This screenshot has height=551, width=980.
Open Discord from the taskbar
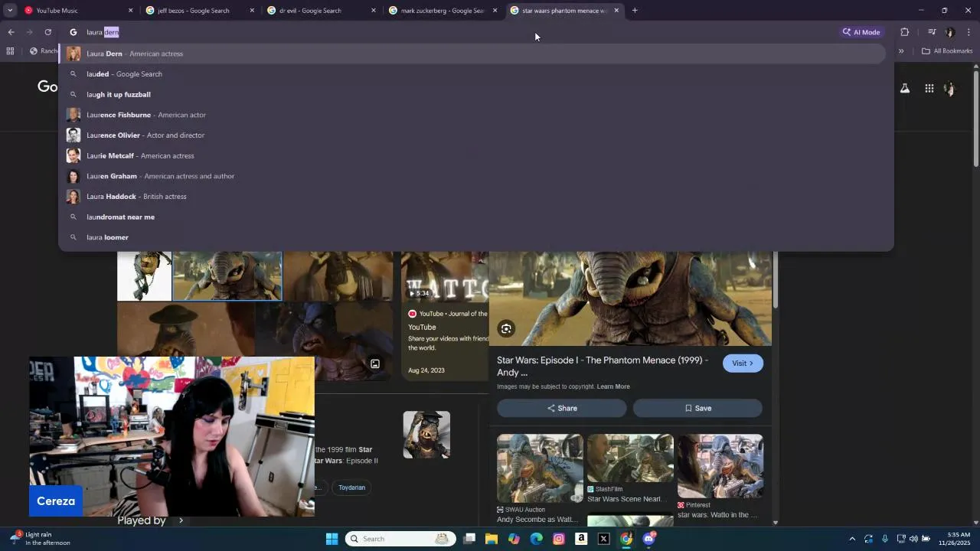(x=648, y=539)
